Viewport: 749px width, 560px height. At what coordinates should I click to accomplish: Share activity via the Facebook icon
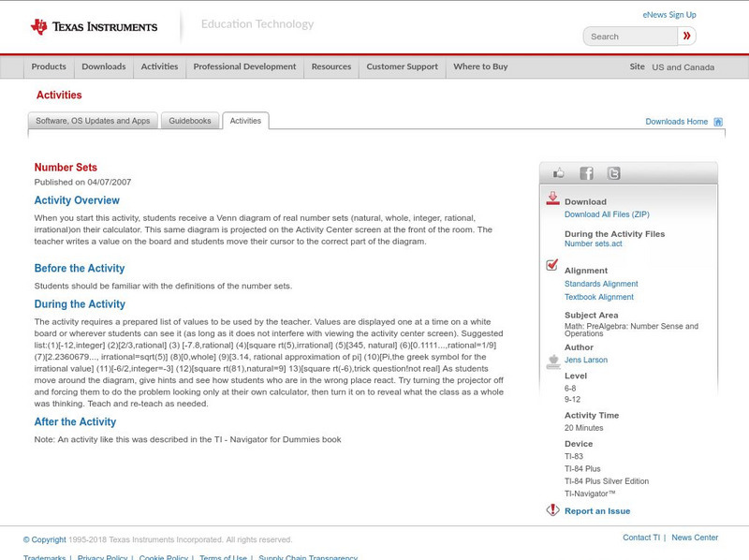pyautogui.click(x=586, y=173)
